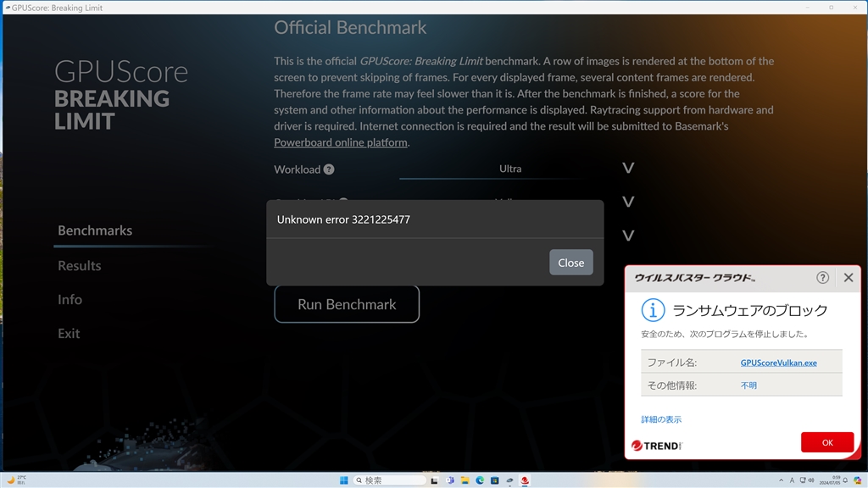This screenshot has width=868, height=488.
Task: Click the ファイル名: label in the popup
Action: coord(672,363)
